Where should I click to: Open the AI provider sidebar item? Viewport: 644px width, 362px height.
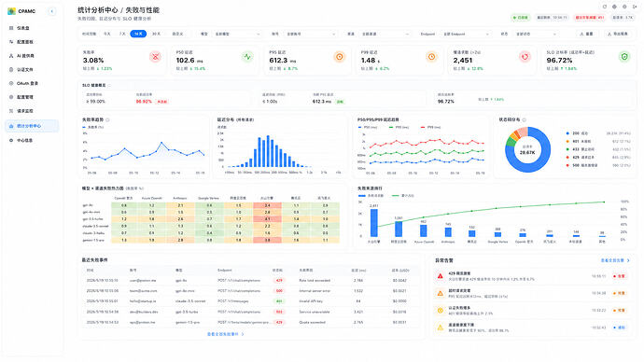point(32,55)
